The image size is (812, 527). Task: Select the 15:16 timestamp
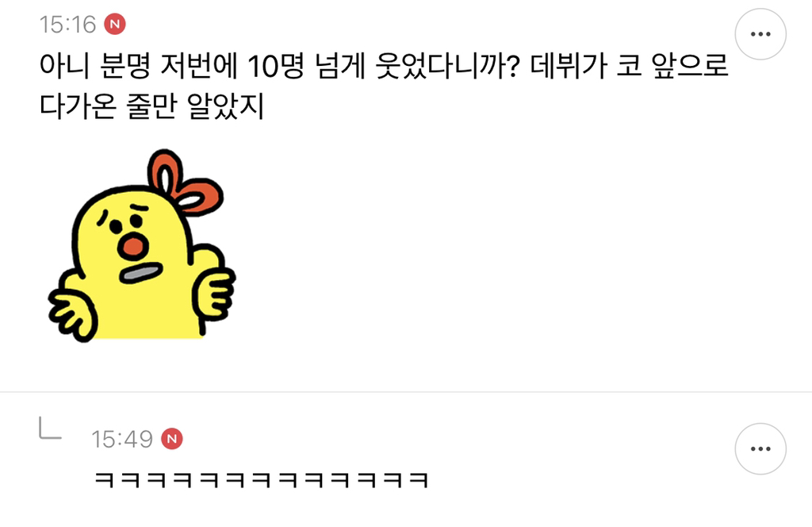68,25
